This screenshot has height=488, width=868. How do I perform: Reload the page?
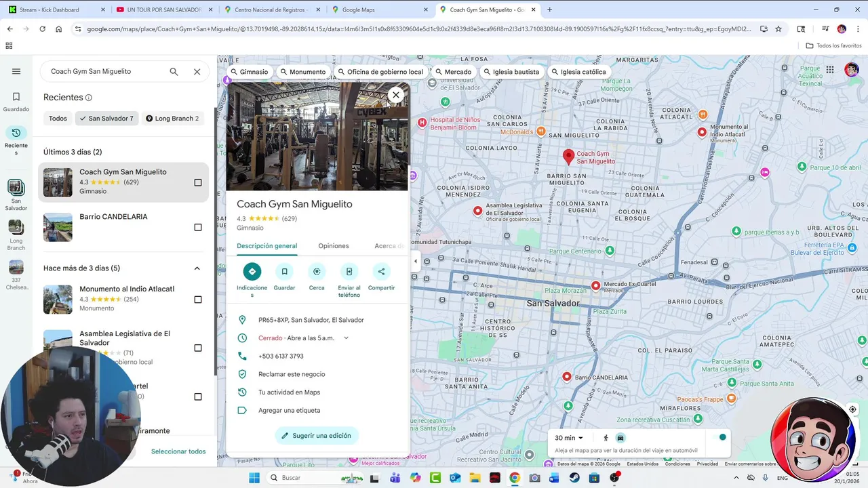click(x=42, y=29)
